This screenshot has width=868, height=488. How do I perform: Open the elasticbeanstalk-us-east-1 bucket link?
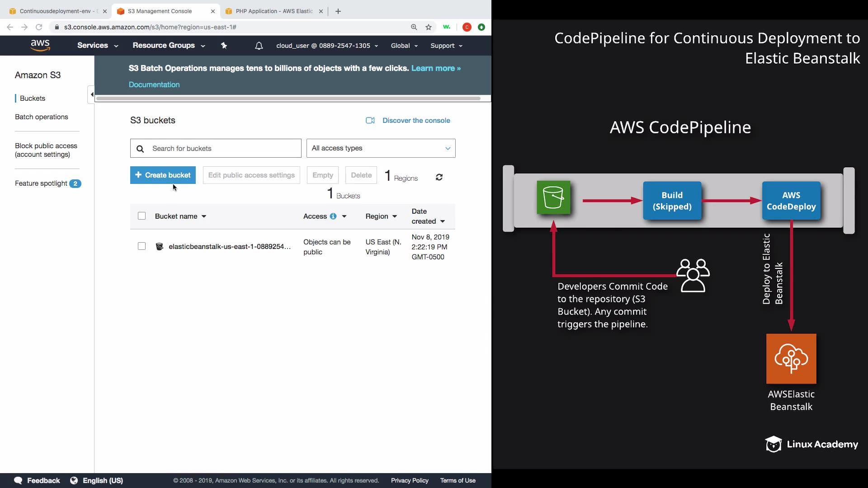pos(229,247)
